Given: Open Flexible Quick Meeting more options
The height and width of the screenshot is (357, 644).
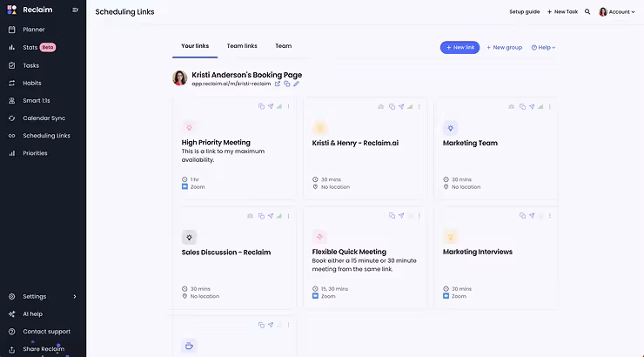Looking at the screenshot, I should coord(419,215).
